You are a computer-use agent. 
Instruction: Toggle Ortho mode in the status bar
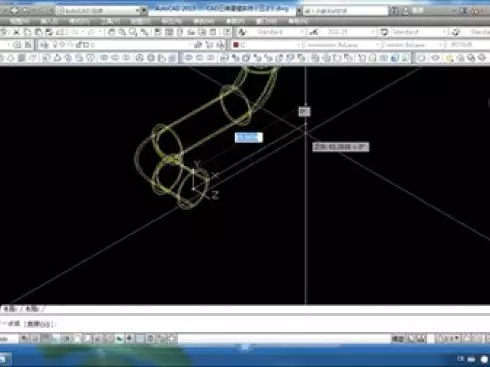(x=46, y=339)
